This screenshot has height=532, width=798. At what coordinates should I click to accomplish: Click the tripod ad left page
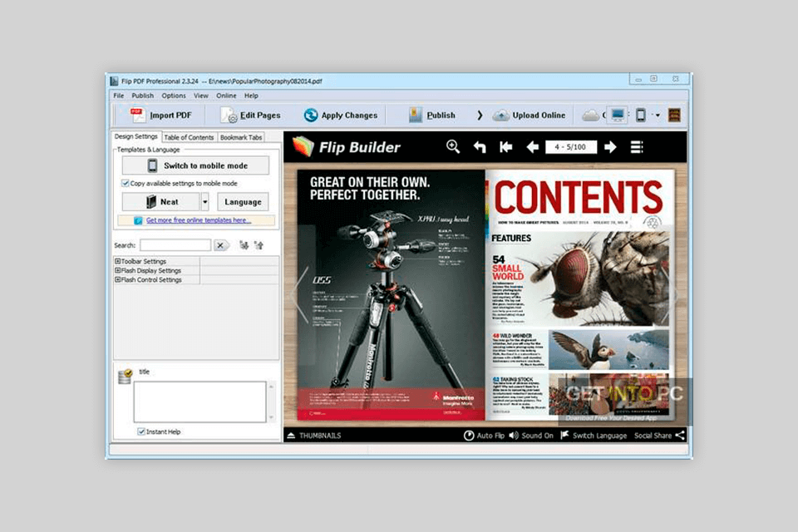click(391, 295)
